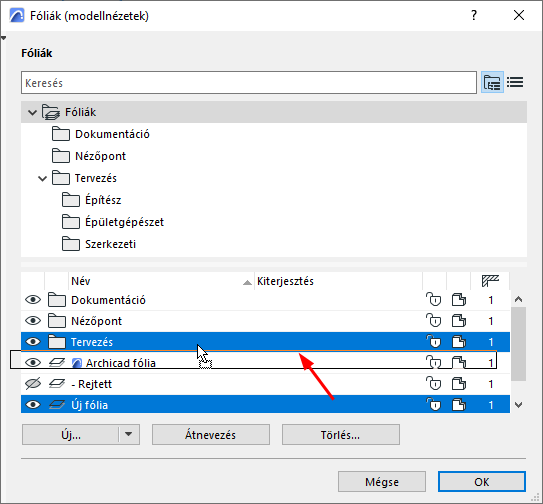Image resolution: width=543 pixels, height=504 pixels.
Task: Click lock icon of Dokumentáció row
Action: point(434,300)
